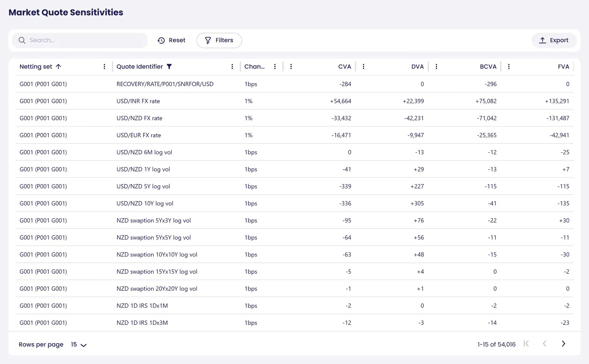Go to the previous page arrow
This screenshot has width=589, height=364.
click(x=544, y=344)
